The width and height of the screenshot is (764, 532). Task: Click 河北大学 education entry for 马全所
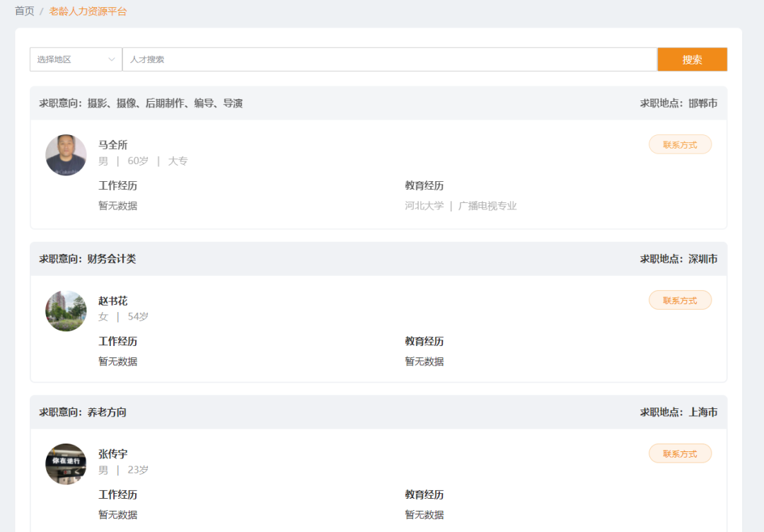click(424, 206)
